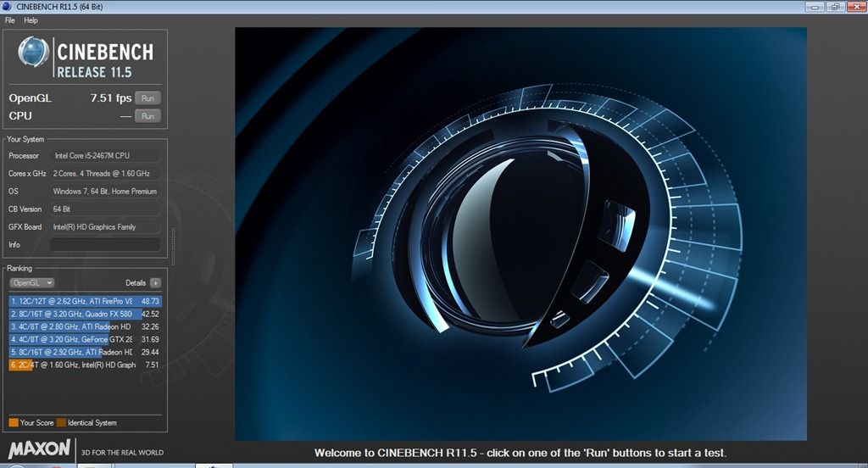Click the brown Identical System legend swatch

[x=61, y=422]
